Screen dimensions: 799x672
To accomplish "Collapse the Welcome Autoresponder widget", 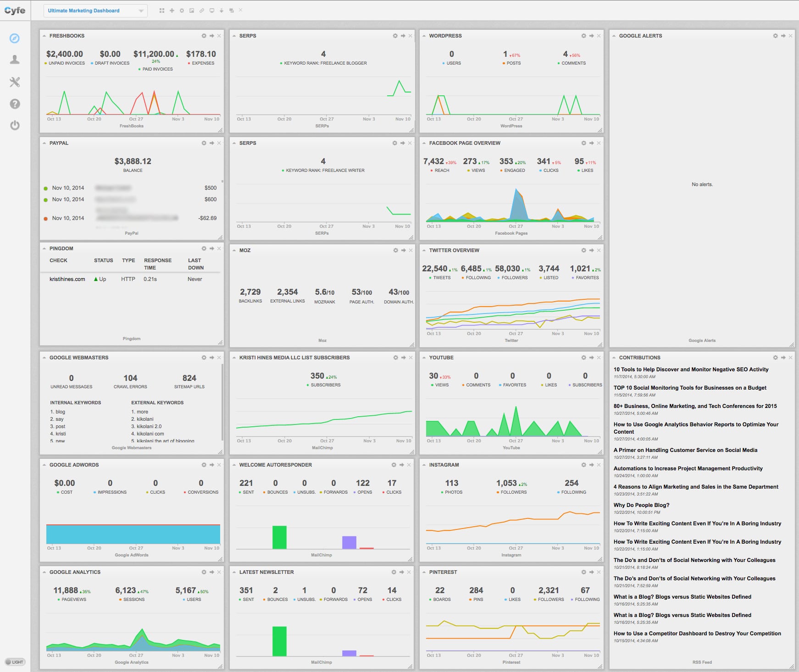I will tap(234, 465).
